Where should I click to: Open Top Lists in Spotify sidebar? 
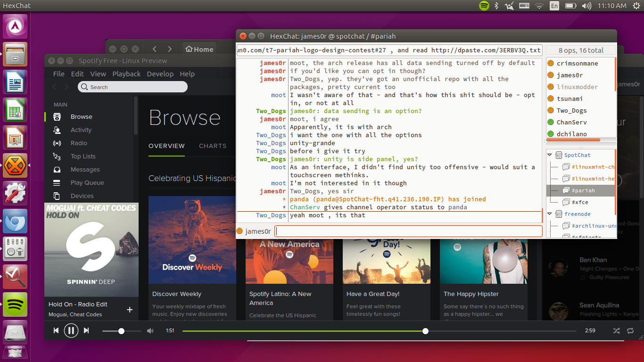coord(83,156)
